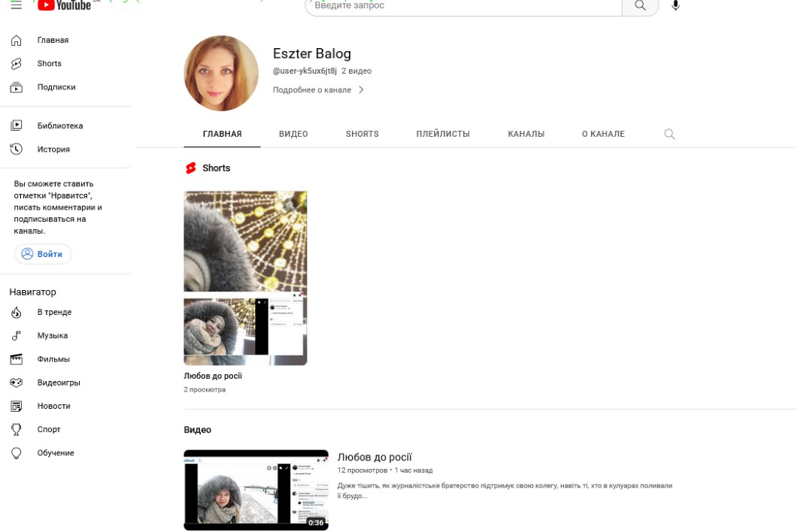Screen dimensions: 797x532
Task: Open the hamburger guide menu
Action: (x=16, y=5)
